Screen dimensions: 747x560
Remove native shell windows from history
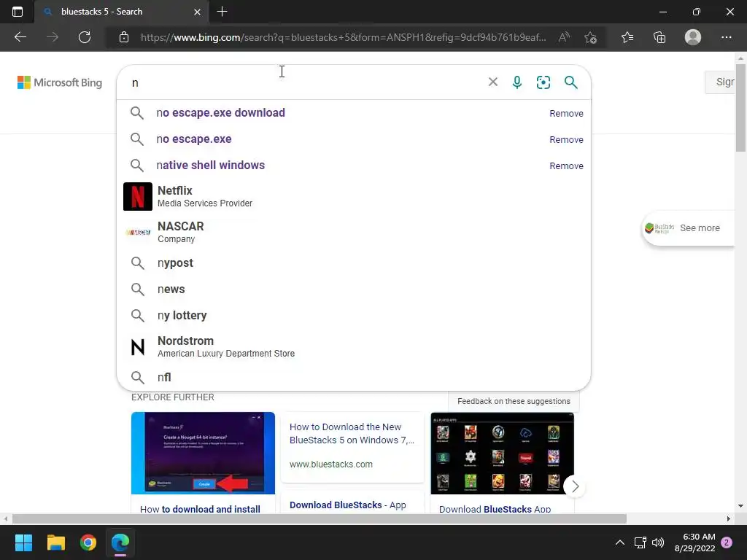click(566, 166)
